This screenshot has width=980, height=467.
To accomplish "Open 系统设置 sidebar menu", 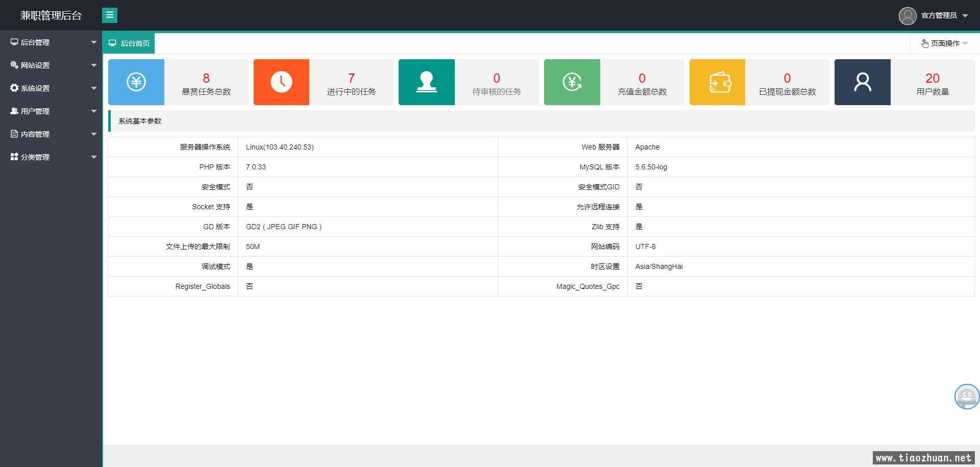I will (51, 88).
